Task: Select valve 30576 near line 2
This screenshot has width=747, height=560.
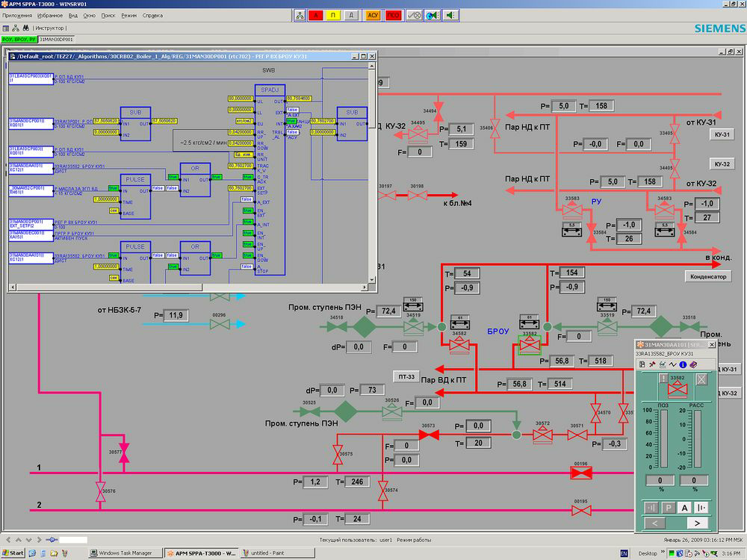Action: (101, 491)
